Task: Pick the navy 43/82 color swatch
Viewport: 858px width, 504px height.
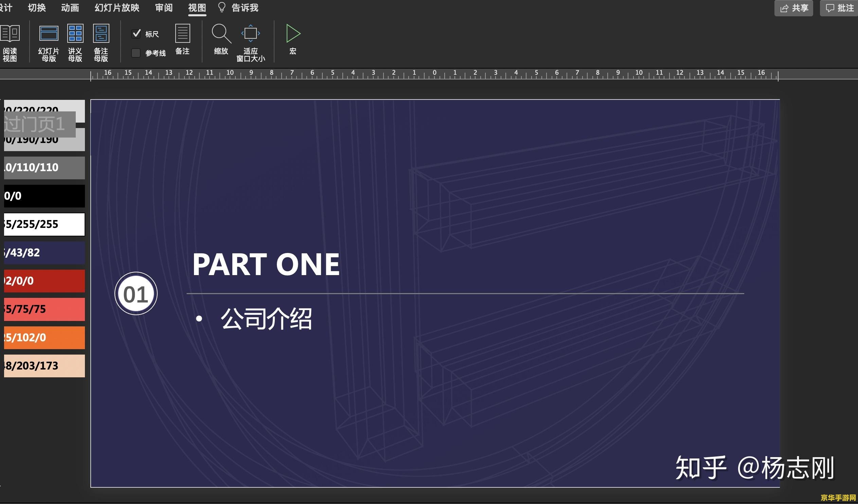Action: (x=44, y=253)
